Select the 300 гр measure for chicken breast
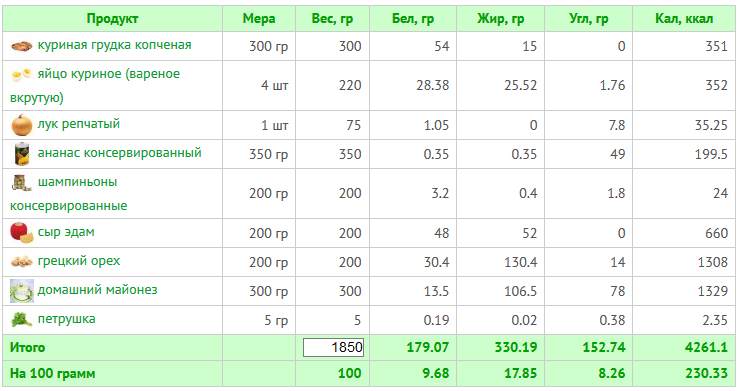This screenshot has height=391, width=737. click(268, 47)
